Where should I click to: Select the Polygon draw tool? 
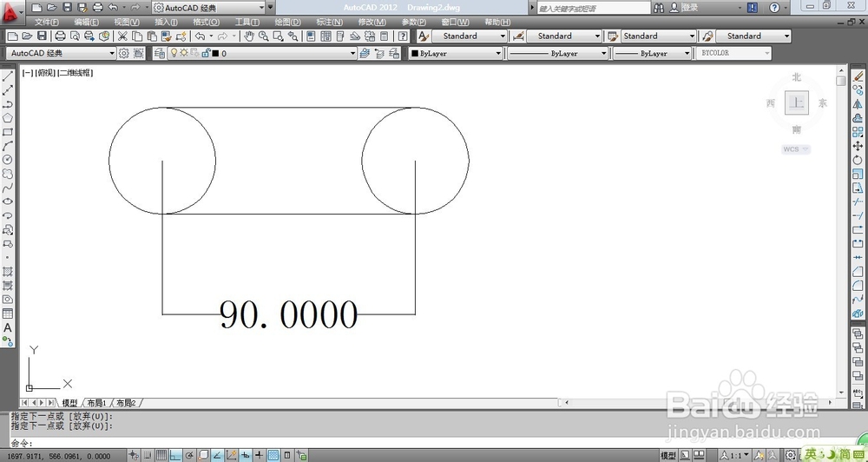pos(8,118)
